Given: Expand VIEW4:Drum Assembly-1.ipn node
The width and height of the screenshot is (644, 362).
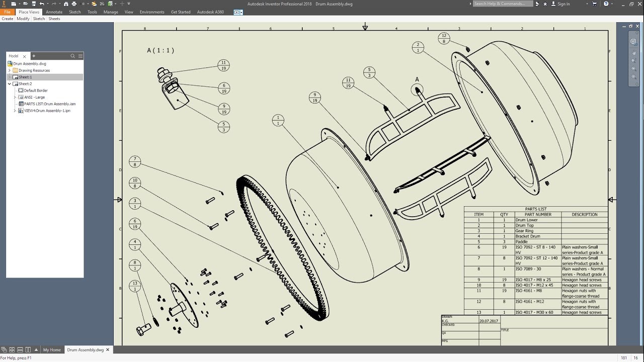Looking at the screenshot, I should 15,110.
